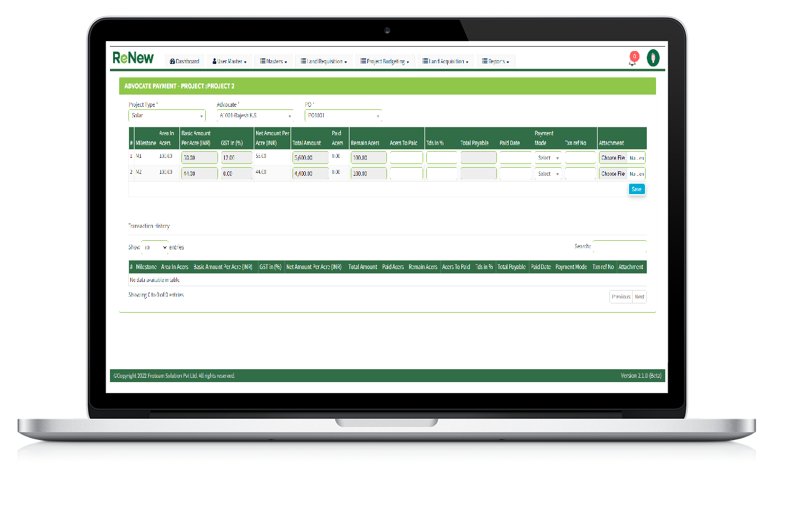Image resolution: width=801 pixels, height=532 pixels.
Task: Open the Project Type dropdown
Action: (x=166, y=115)
